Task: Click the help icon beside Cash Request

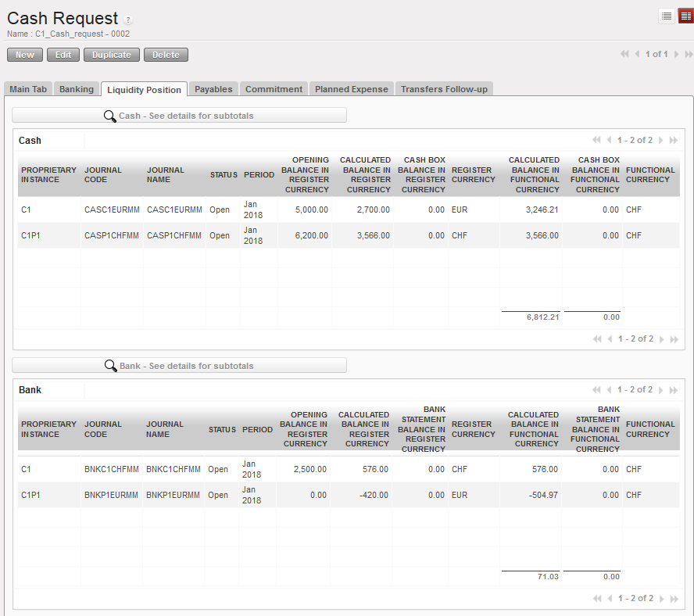Action: click(x=128, y=20)
